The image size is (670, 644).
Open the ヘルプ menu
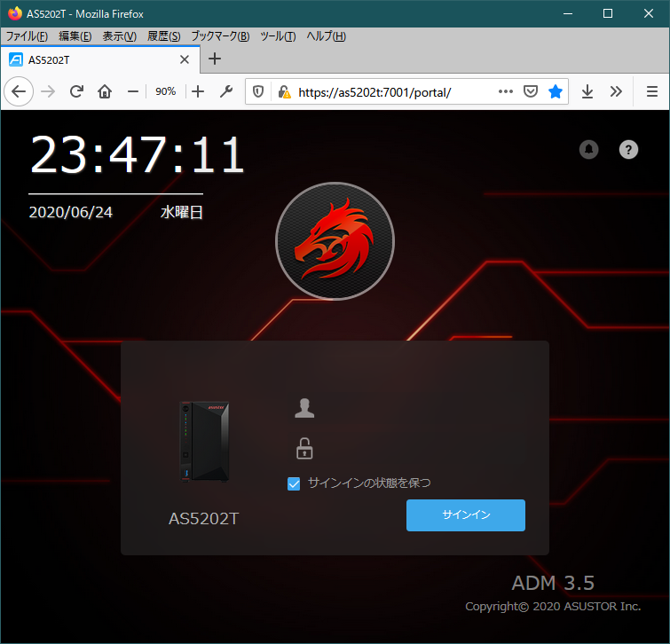(326, 36)
